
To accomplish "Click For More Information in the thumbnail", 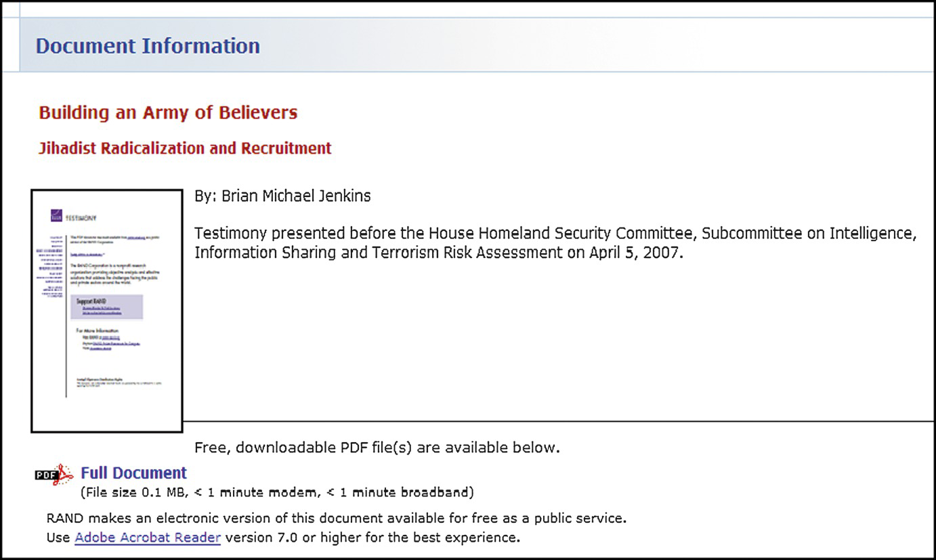I will pyautogui.click(x=98, y=331).
